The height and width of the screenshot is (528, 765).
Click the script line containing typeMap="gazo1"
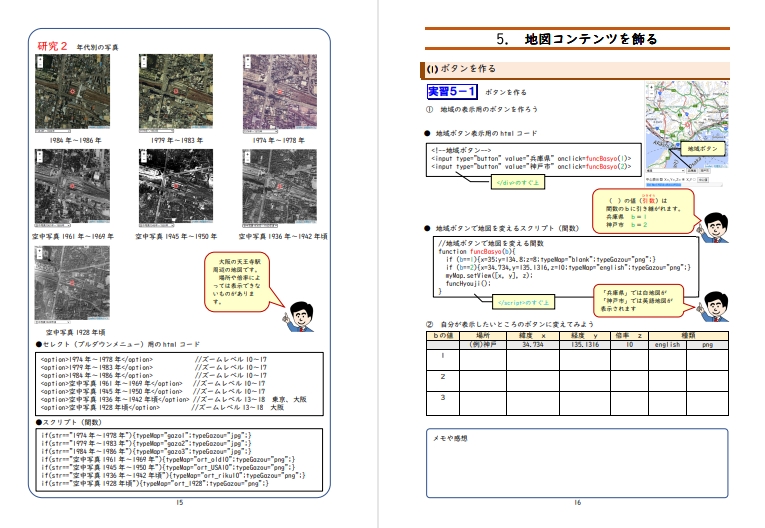pyautogui.click(x=146, y=435)
